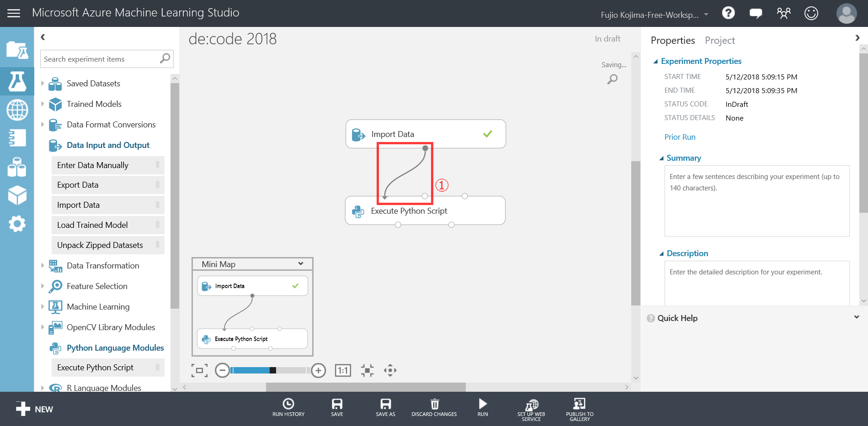Switch to the Properties tab
Screen dimensions: 868x426
click(673, 40)
